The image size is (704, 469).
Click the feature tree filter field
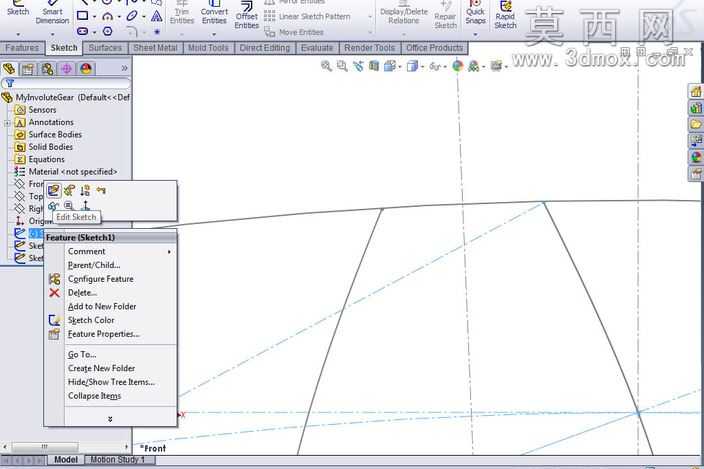click(x=66, y=83)
